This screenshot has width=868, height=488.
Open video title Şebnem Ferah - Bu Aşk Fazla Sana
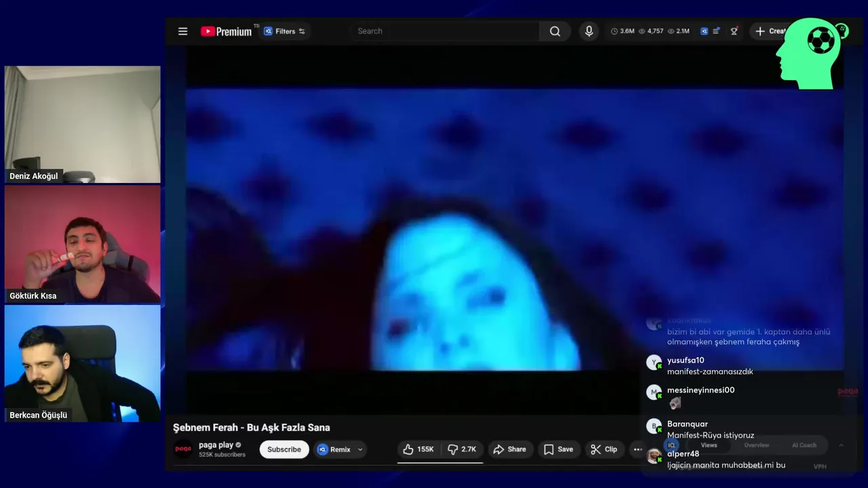click(252, 428)
